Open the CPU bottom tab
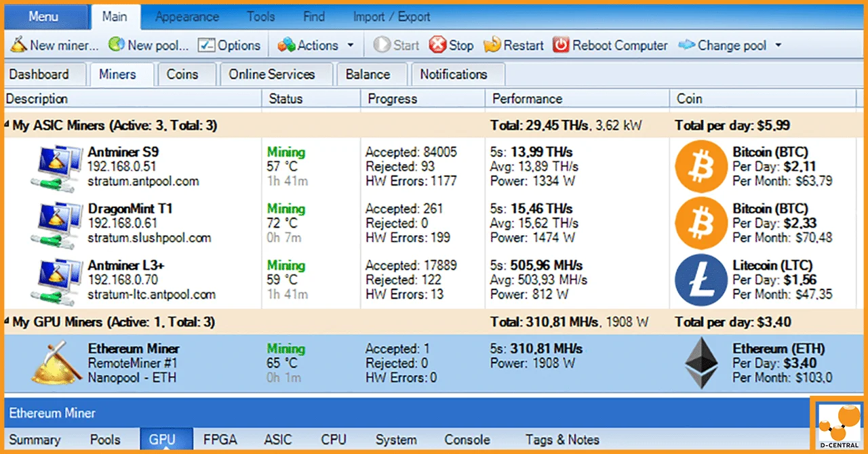 (x=334, y=440)
